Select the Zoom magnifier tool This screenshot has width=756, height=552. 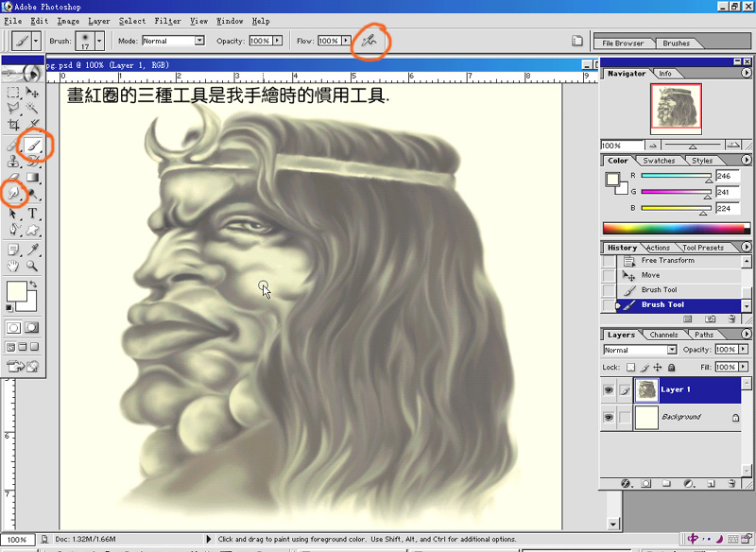[x=32, y=266]
